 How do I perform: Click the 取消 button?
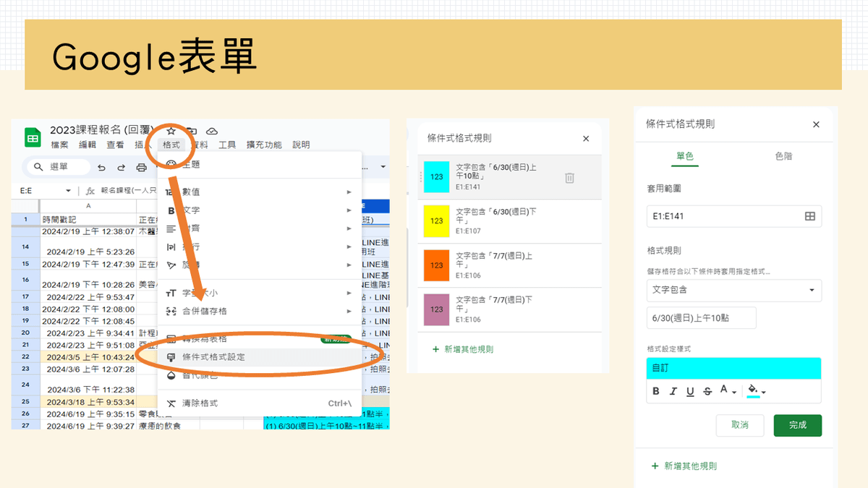click(x=739, y=425)
